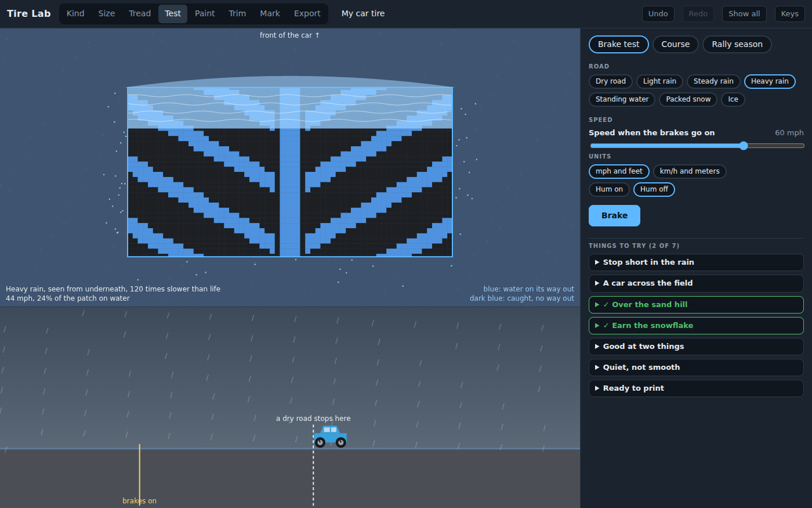Image resolution: width=812 pixels, height=508 pixels.
Task: Click the Tire Lab title
Action: (x=29, y=13)
